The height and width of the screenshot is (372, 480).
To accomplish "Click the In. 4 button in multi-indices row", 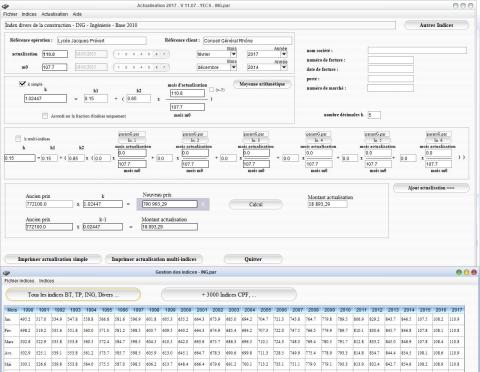I will pyautogui.click(x=318, y=140).
